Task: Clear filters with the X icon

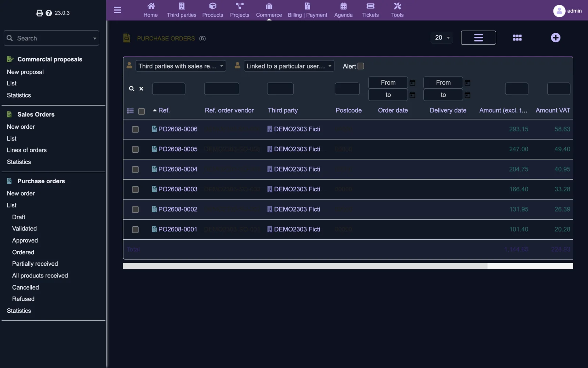Action: click(x=141, y=89)
